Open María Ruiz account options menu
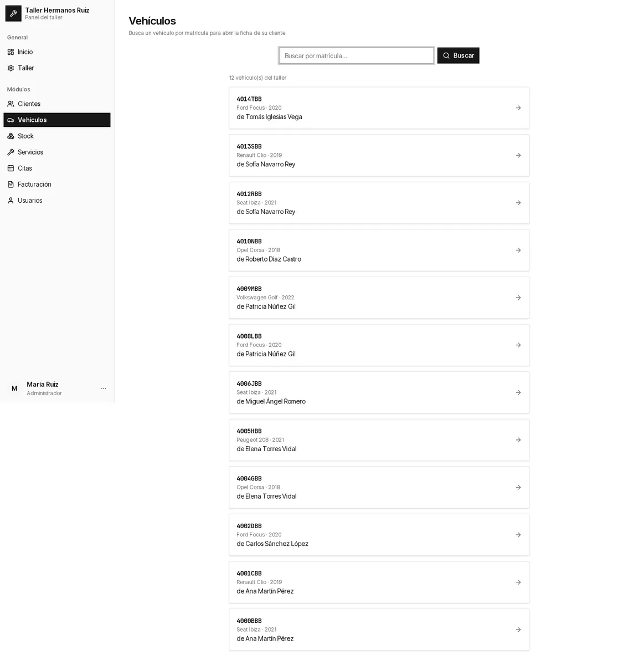644x665 pixels. coord(103,388)
